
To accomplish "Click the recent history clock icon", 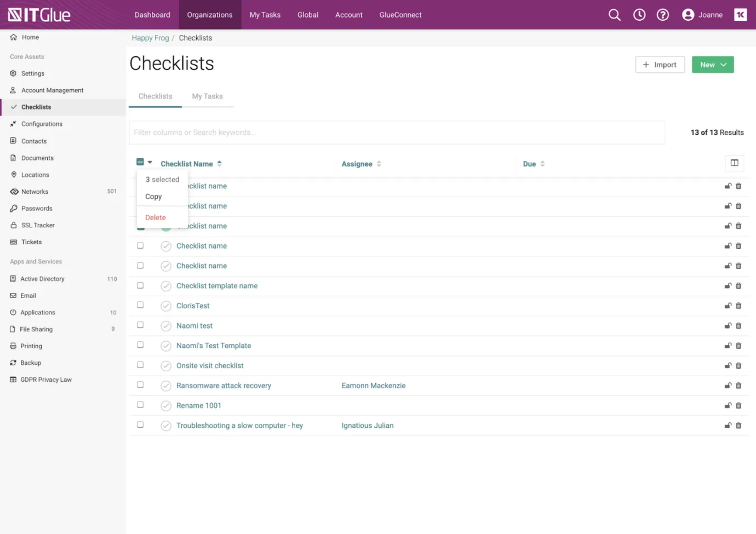I will point(639,15).
